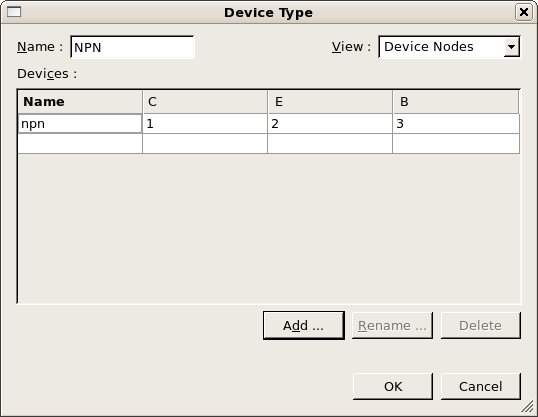Select the B node cell with value 3
The width and height of the screenshot is (538, 417).
pos(456,124)
